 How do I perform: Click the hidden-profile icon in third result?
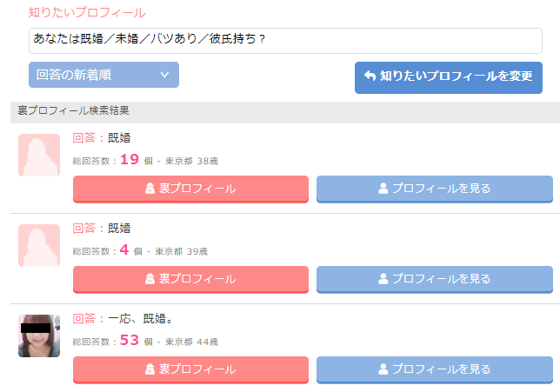[x=150, y=369]
